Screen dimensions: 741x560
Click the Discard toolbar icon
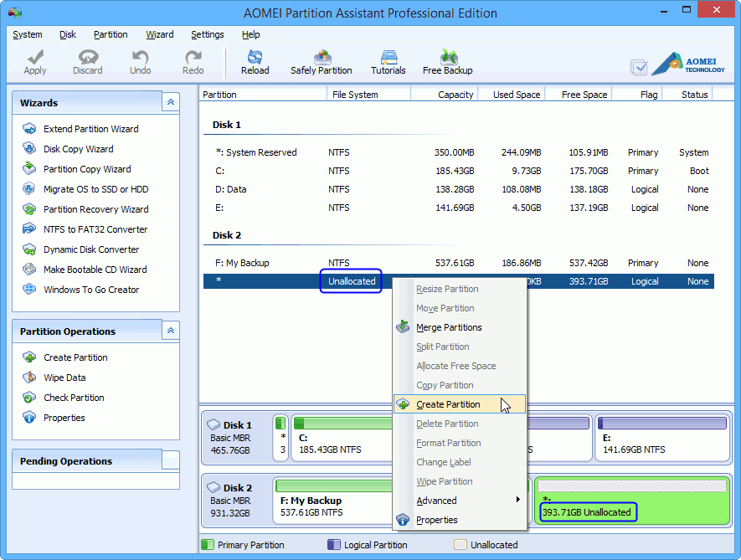coord(88,57)
